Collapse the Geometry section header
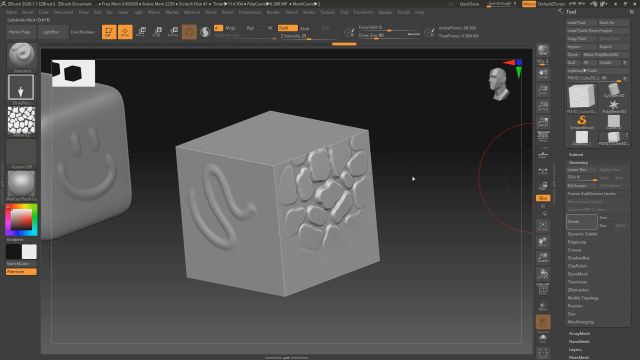The height and width of the screenshot is (360, 640). pyautogui.click(x=578, y=162)
